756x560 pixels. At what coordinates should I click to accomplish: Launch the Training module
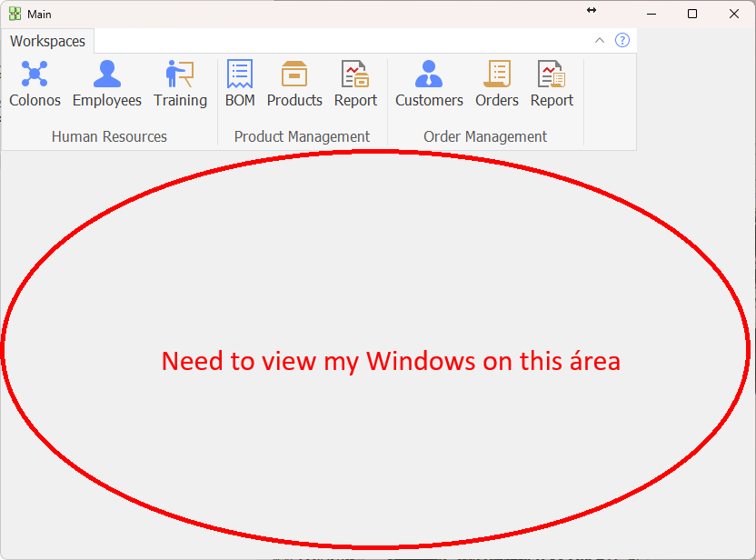[180, 84]
